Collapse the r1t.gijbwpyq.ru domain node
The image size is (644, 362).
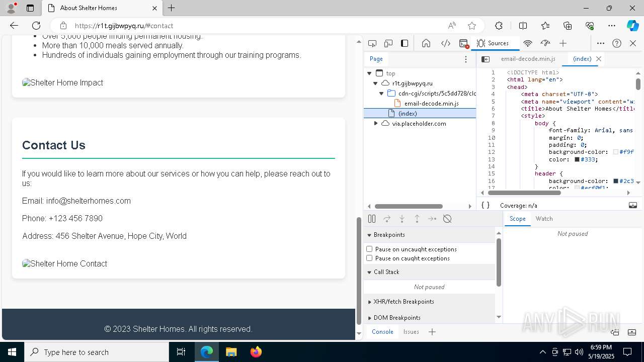click(375, 83)
